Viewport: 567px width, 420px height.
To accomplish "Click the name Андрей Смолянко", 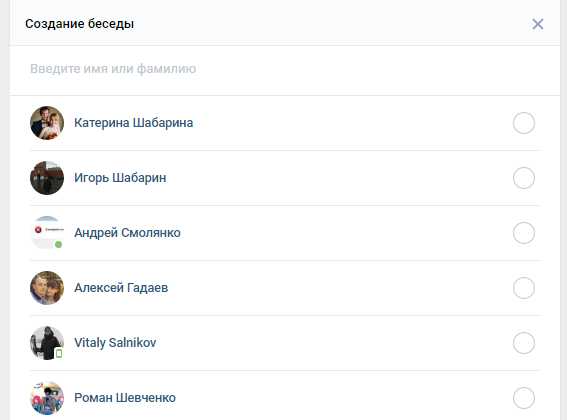I will [x=127, y=233].
